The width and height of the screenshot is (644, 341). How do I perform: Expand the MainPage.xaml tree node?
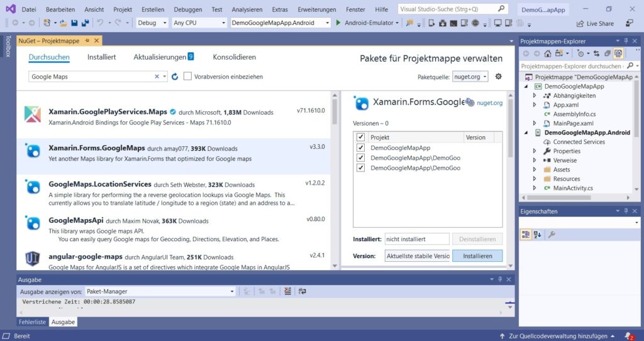point(535,123)
